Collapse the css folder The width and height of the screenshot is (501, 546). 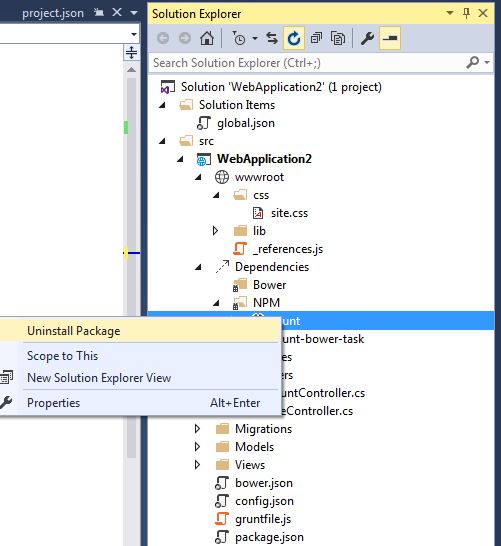216,195
